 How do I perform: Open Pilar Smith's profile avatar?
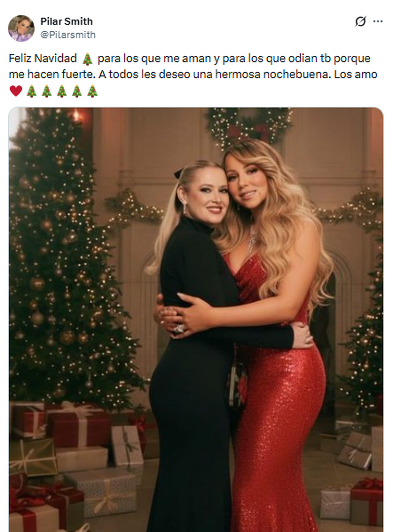[x=21, y=28]
